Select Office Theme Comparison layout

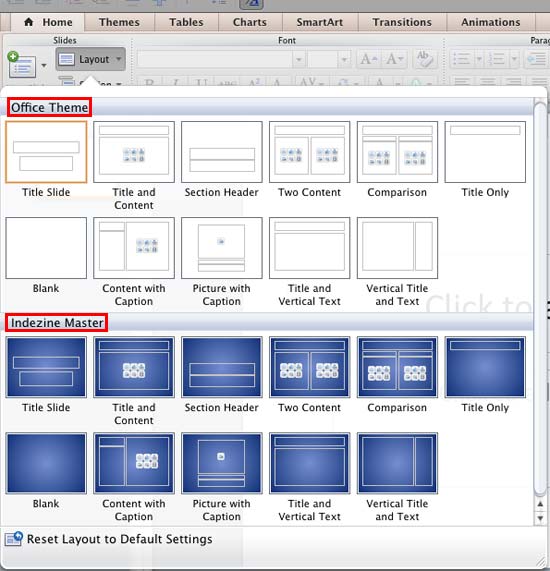(x=397, y=152)
